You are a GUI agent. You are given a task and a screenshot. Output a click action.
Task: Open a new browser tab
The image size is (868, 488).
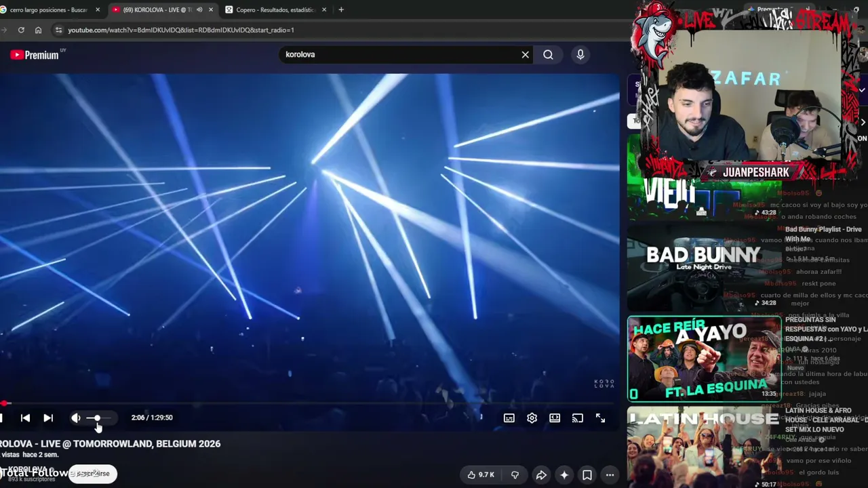pyautogui.click(x=341, y=10)
